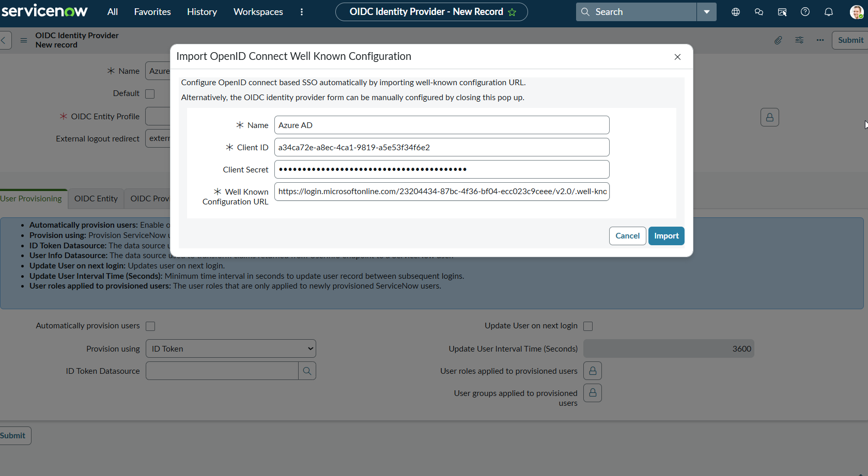Viewport: 868px width, 476px height.
Task: Enable Automatically provision users checkbox
Action: tap(150, 326)
